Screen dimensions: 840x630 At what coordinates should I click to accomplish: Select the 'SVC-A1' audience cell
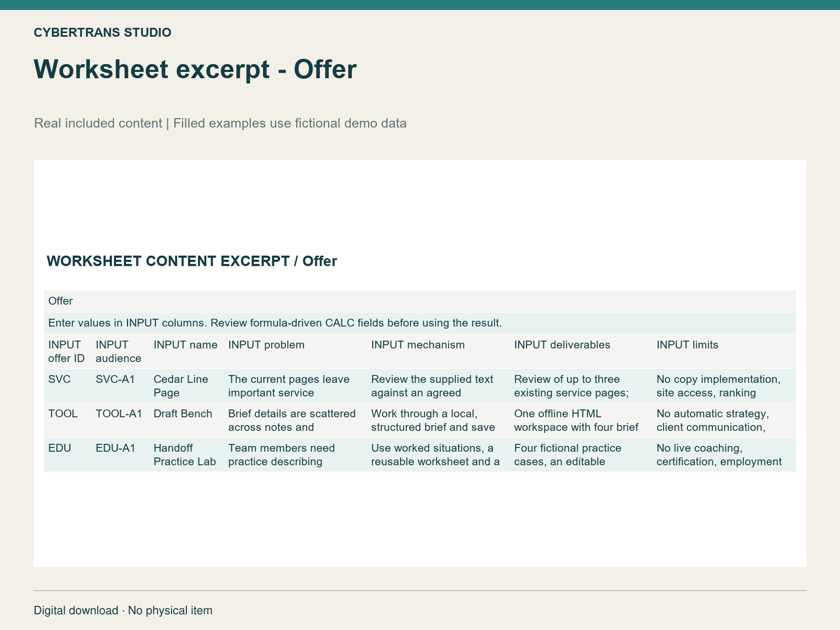coord(121,386)
